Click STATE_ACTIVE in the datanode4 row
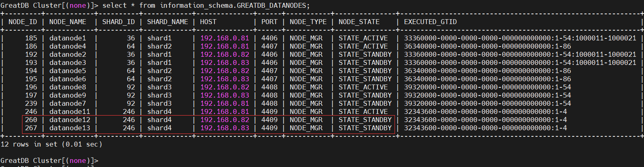644x167 pixels. tap(363, 47)
